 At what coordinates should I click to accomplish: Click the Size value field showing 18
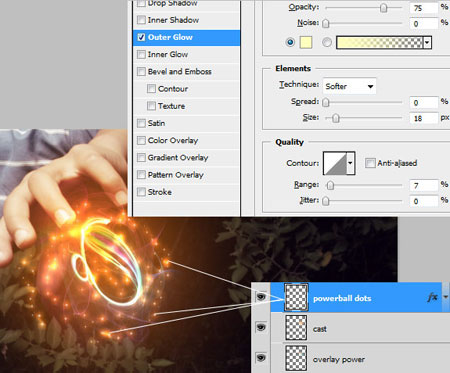coord(424,118)
